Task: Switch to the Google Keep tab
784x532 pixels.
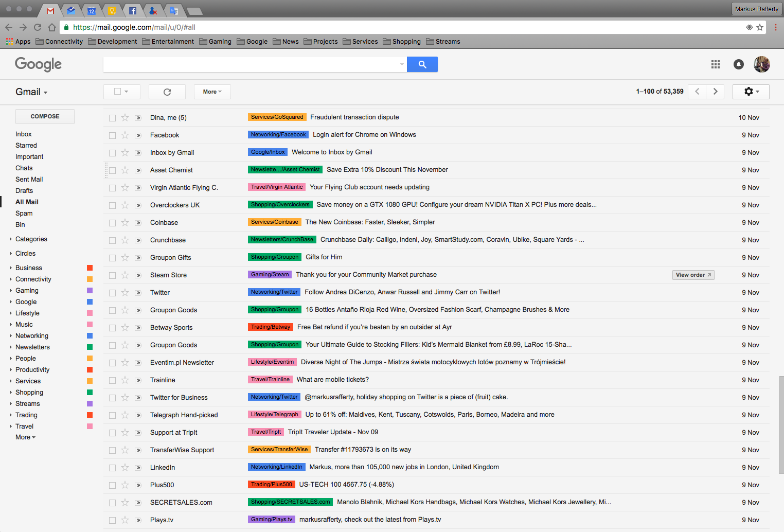Action: (112, 10)
